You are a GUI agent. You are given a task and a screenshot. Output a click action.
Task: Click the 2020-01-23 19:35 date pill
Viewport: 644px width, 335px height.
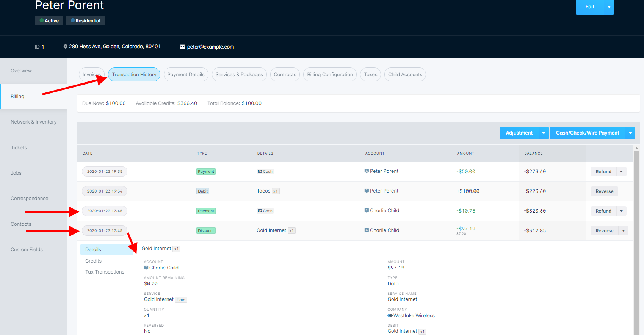coord(105,172)
